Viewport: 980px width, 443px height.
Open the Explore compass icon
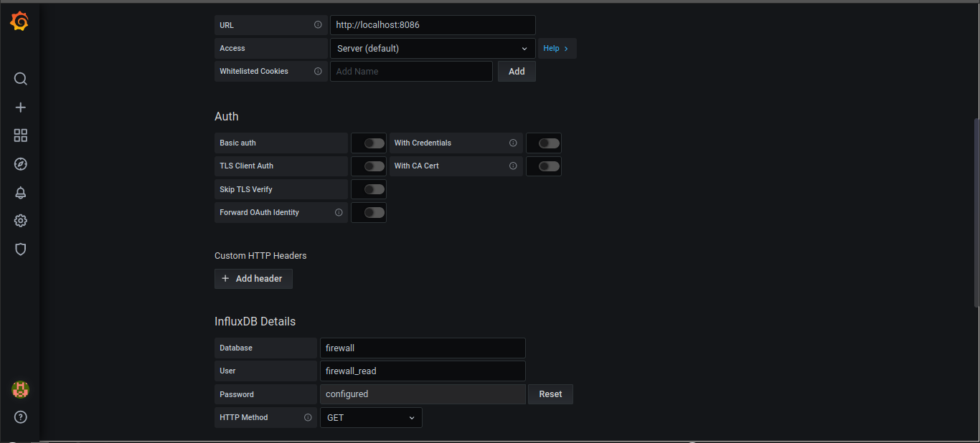click(x=21, y=164)
